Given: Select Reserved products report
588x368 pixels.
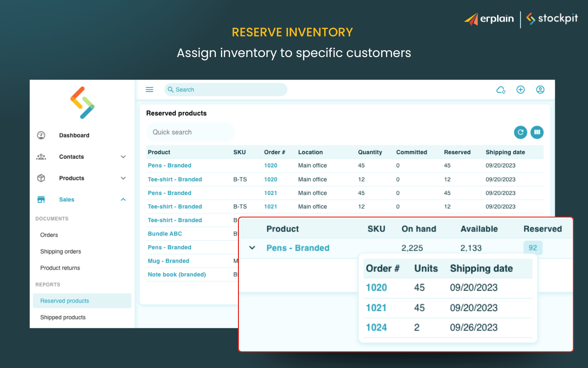Looking at the screenshot, I should [82, 301].
